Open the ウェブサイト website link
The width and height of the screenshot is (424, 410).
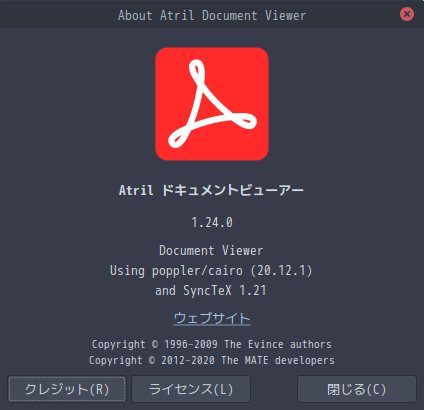212,318
